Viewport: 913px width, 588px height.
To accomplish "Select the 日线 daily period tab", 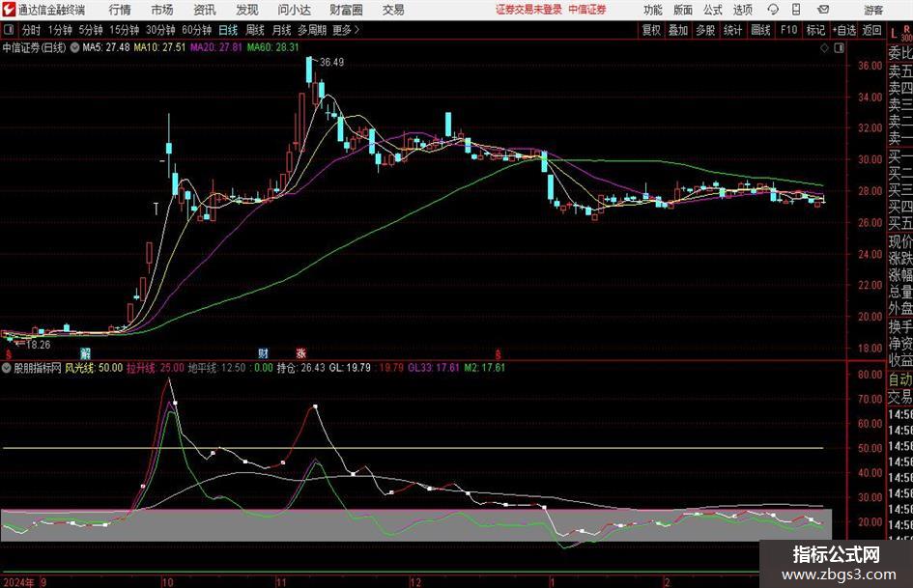I will [228, 30].
